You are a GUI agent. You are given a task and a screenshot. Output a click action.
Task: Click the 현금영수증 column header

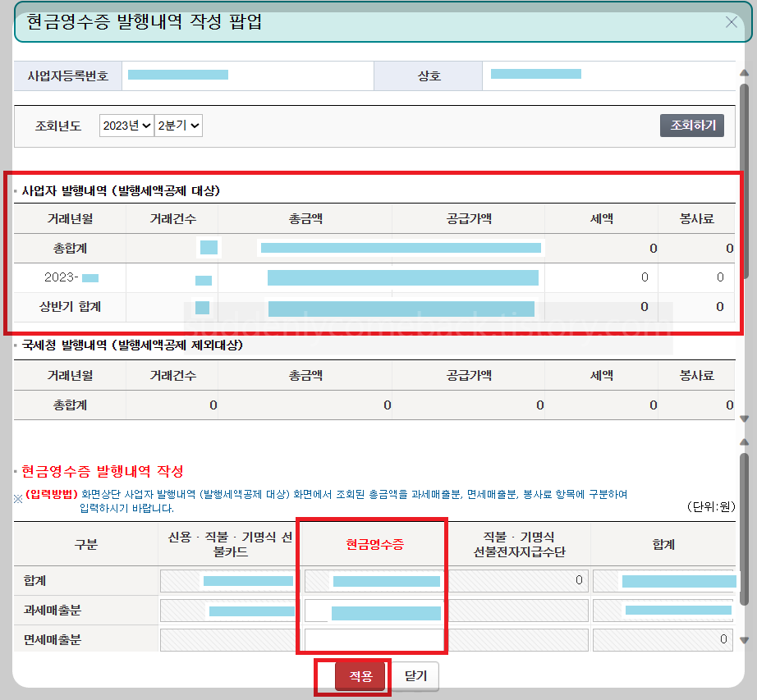(374, 545)
